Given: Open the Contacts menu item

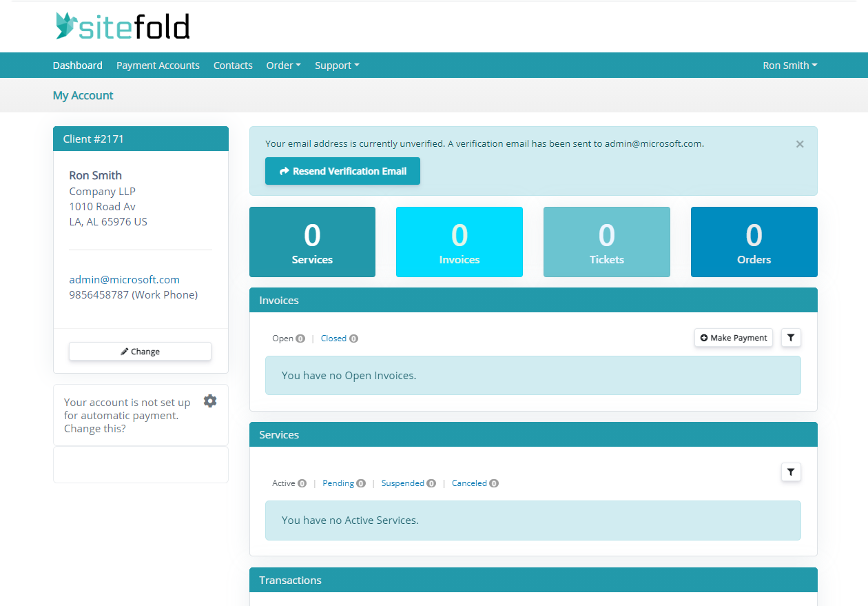Looking at the screenshot, I should click(x=233, y=65).
